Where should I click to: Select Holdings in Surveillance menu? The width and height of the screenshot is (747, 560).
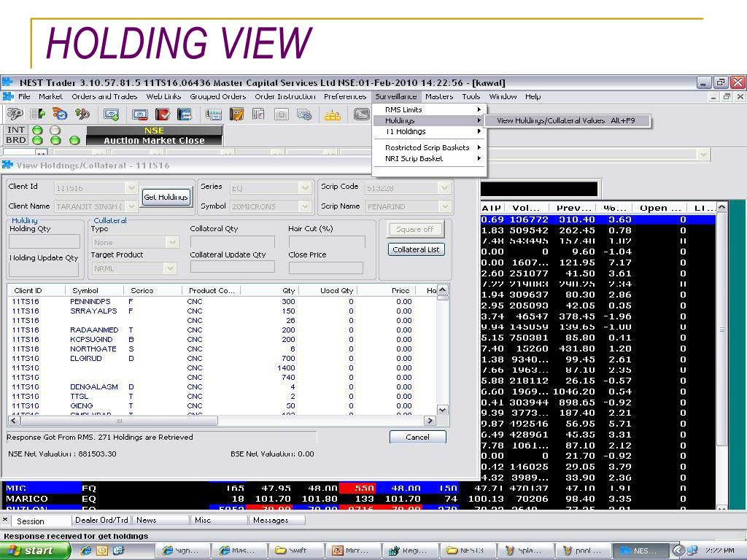point(429,120)
